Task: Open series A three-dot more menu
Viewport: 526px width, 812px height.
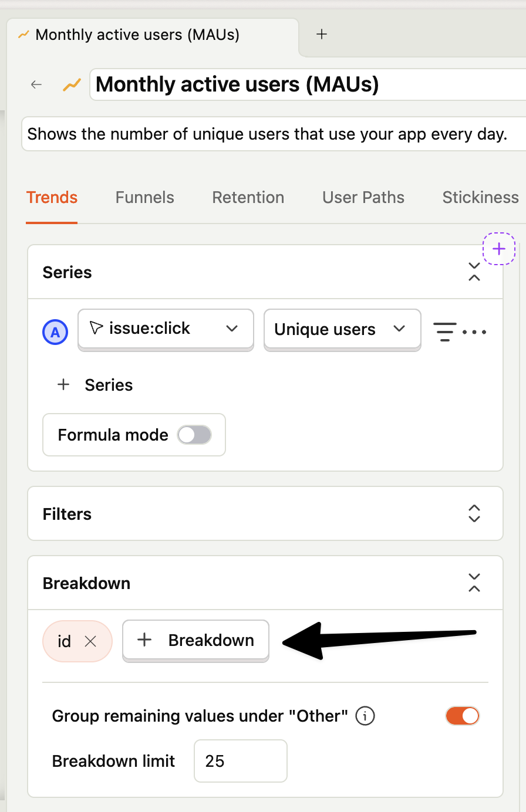Action: point(474,332)
